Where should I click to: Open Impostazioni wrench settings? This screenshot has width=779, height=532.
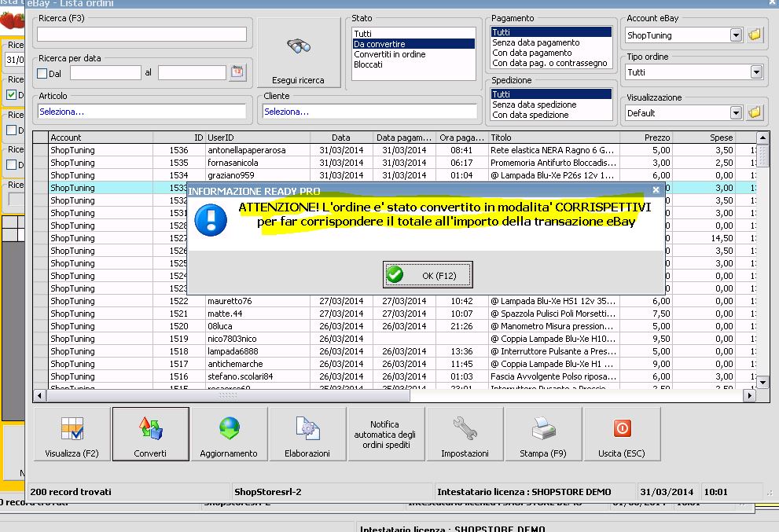465,434
